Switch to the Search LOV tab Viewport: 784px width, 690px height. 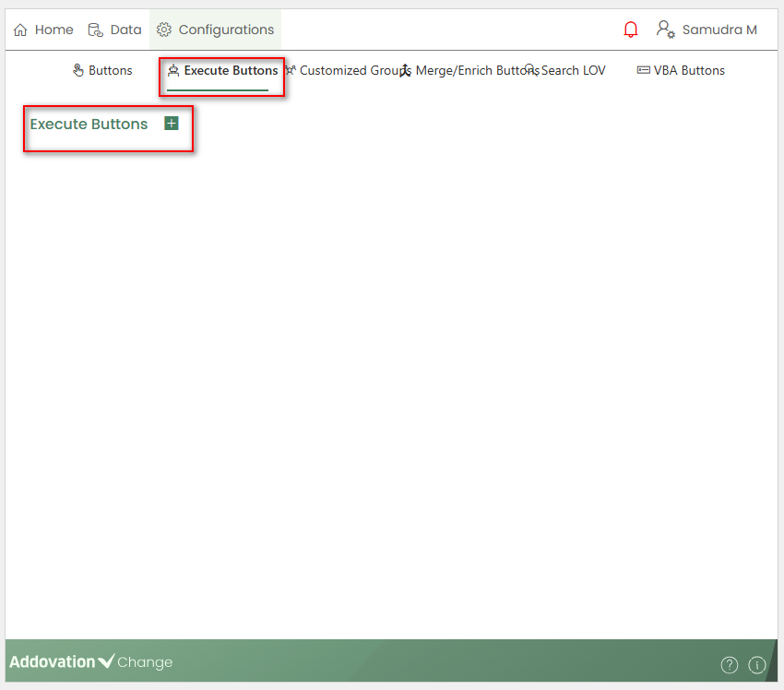[573, 70]
